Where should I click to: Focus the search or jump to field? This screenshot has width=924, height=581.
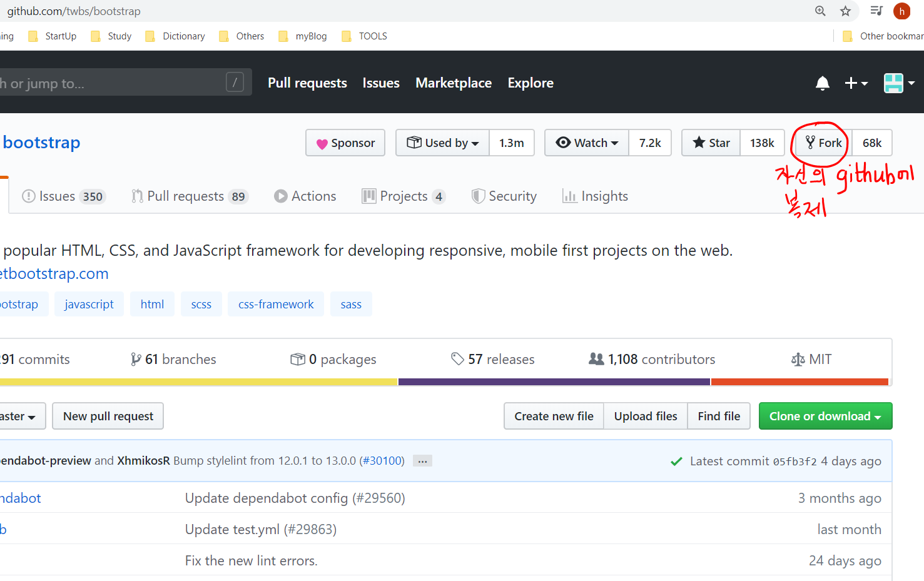[125, 82]
